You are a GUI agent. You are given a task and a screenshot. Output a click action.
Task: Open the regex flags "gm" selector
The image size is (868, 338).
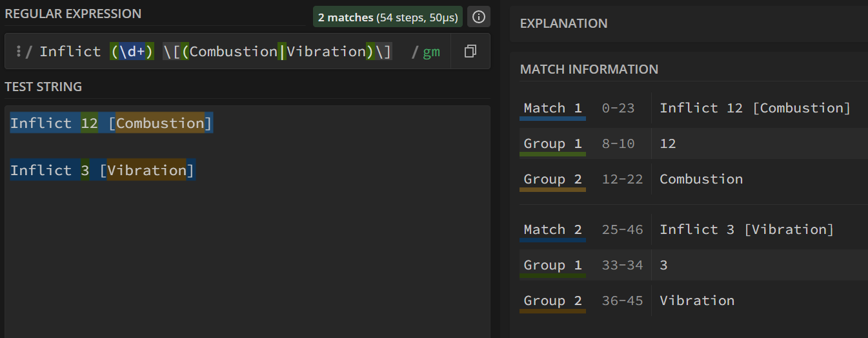(x=431, y=52)
